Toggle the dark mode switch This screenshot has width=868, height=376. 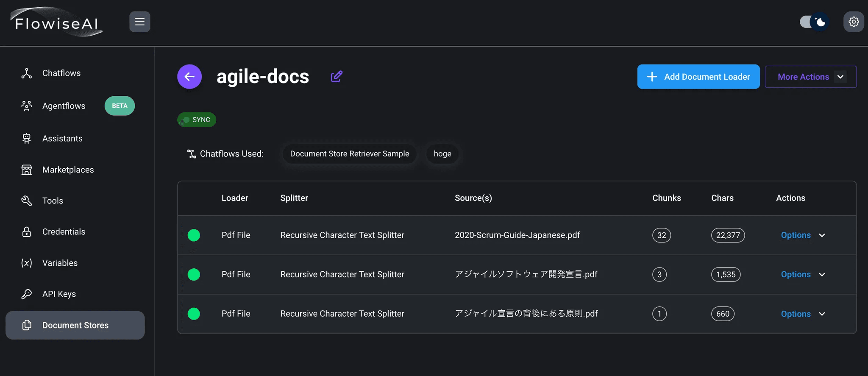coord(813,22)
